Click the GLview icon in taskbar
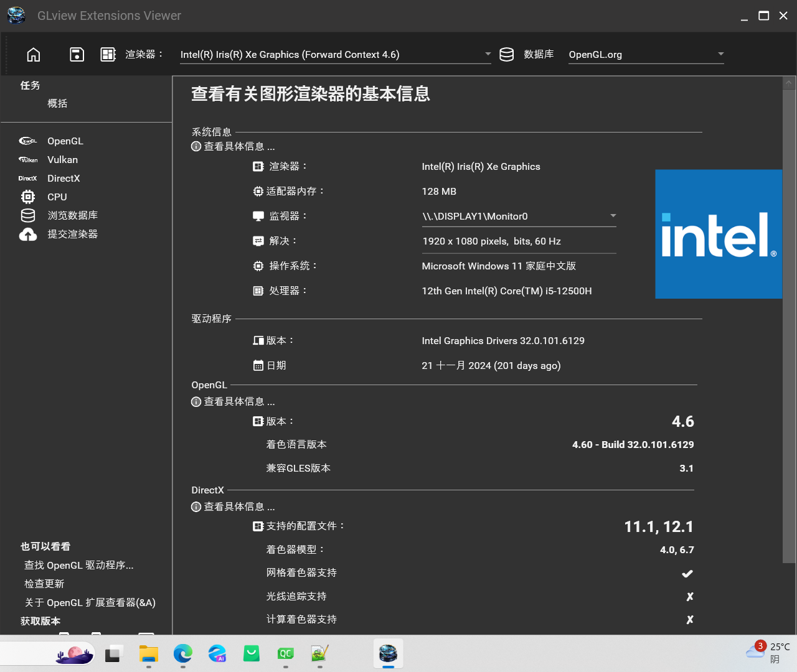797x672 pixels. (x=389, y=653)
